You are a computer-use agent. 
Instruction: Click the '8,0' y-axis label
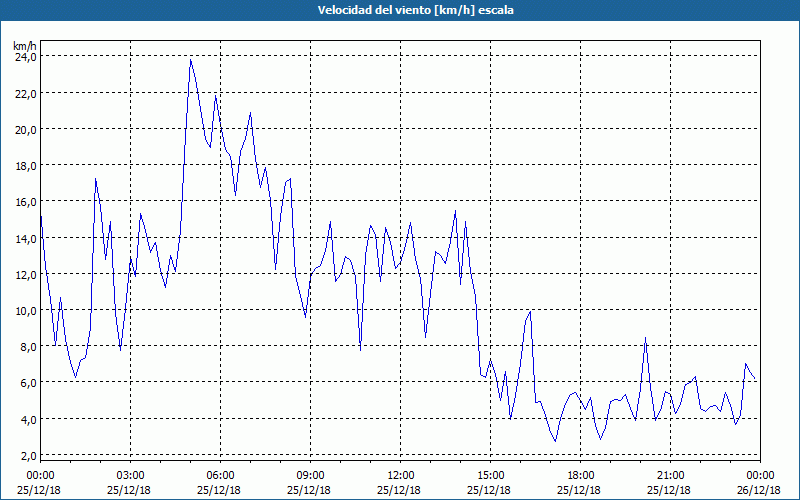pos(28,347)
